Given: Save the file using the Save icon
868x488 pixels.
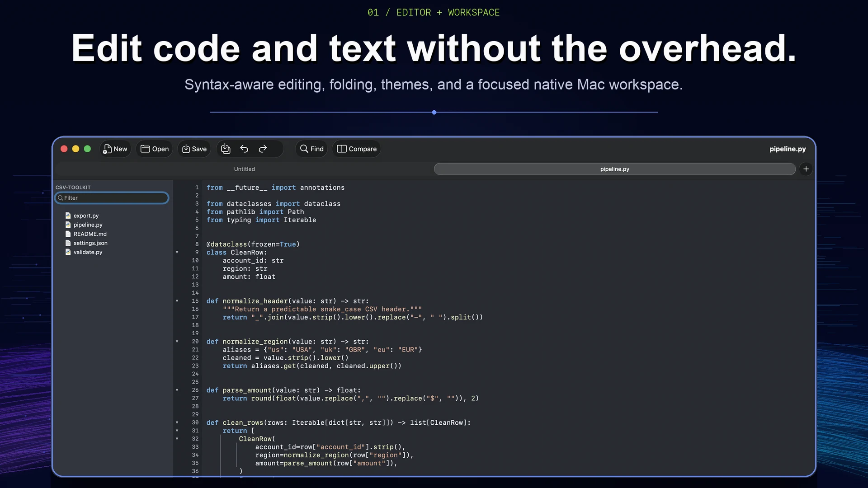Looking at the screenshot, I should click(x=186, y=149).
